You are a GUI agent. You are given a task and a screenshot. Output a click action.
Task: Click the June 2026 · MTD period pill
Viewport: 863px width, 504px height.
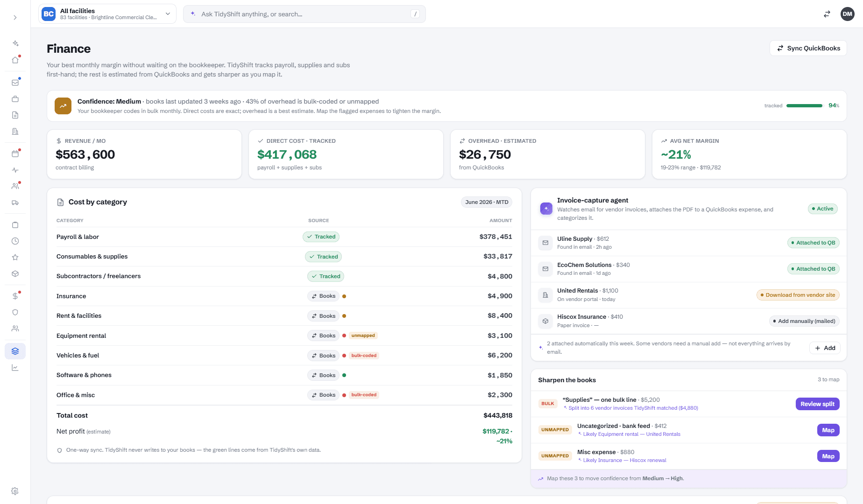point(487,202)
